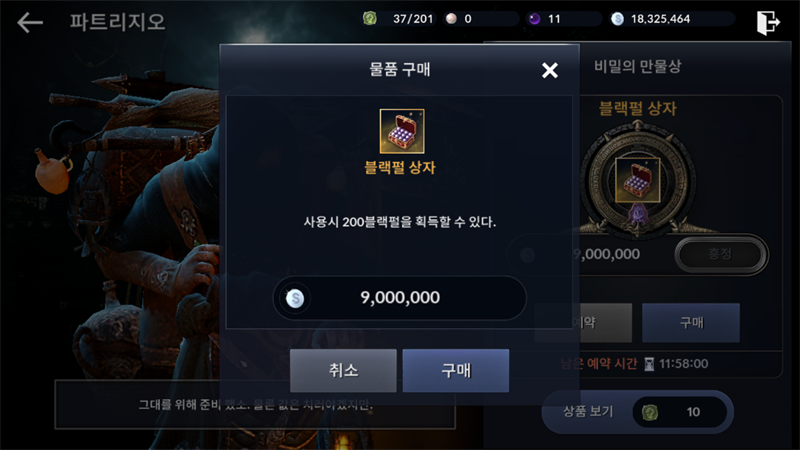The width and height of the screenshot is (800, 450).
Task: Click the exit door icon
Action: click(x=768, y=23)
